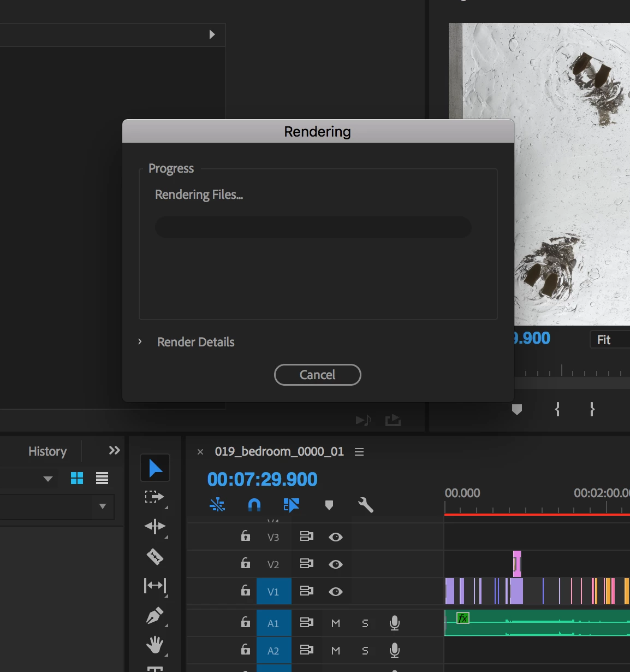
Task: Add marker in program monitor
Action: click(x=517, y=409)
